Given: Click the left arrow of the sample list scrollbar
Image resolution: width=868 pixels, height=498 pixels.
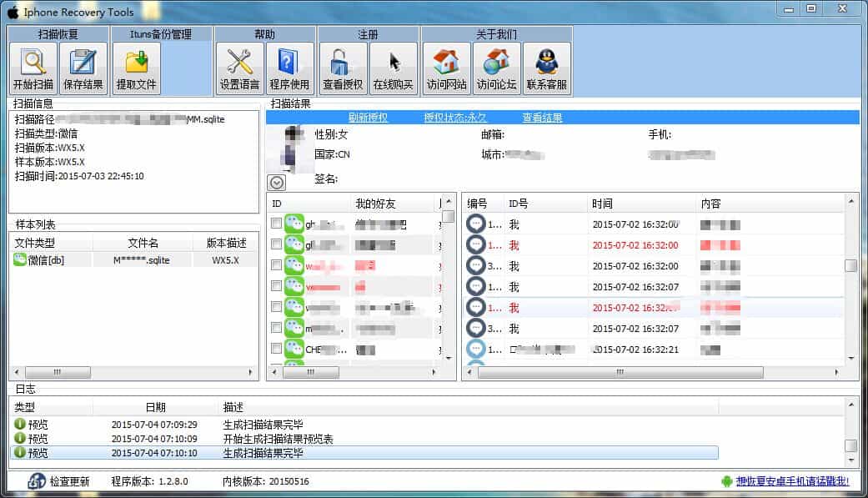Looking at the screenshot, I should pos(17,372).
